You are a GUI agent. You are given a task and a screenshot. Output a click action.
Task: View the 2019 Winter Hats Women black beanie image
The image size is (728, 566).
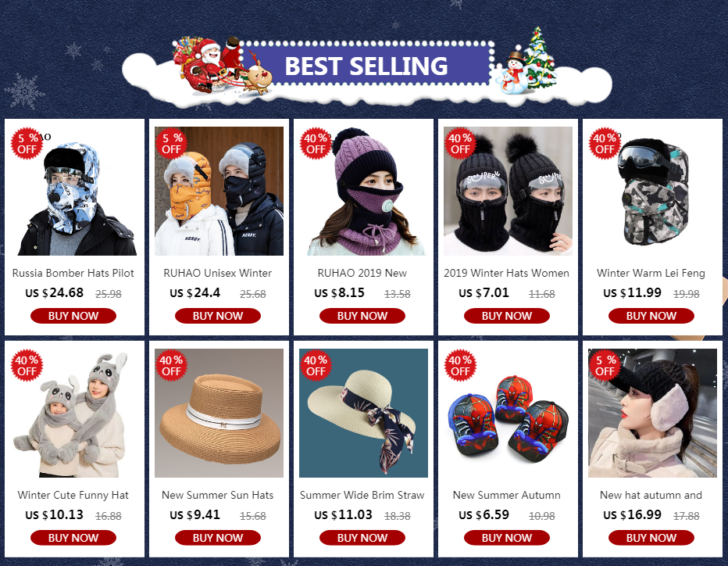click(x=508, y=191)
